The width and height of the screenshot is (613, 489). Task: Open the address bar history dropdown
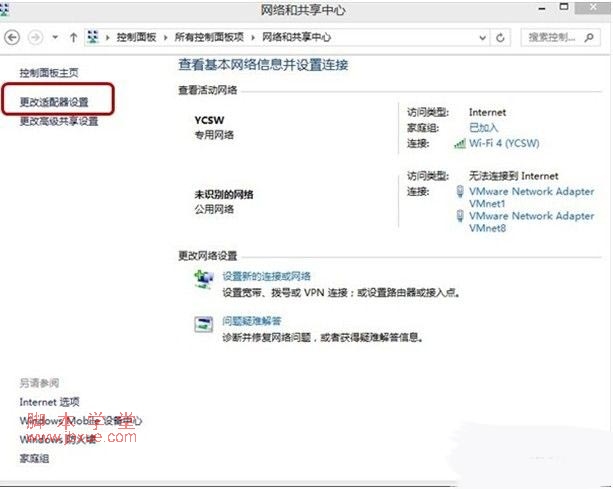[x=483, y=38]
